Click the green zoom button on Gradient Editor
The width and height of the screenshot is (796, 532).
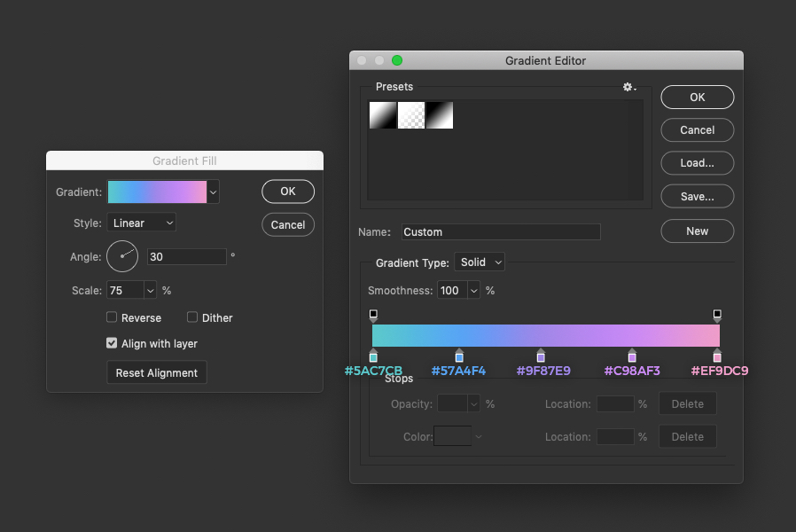pyautogui.click(x=397, y=60)
